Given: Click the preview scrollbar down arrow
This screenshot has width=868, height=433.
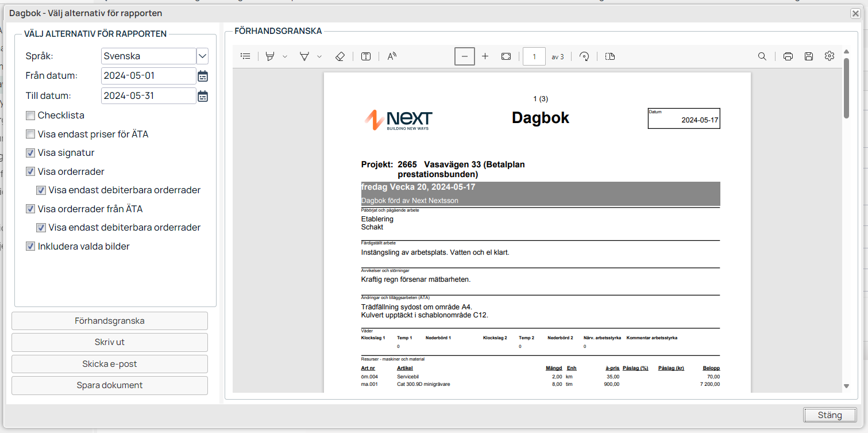Looking at the screenshot, I should [x=846, y=386].
